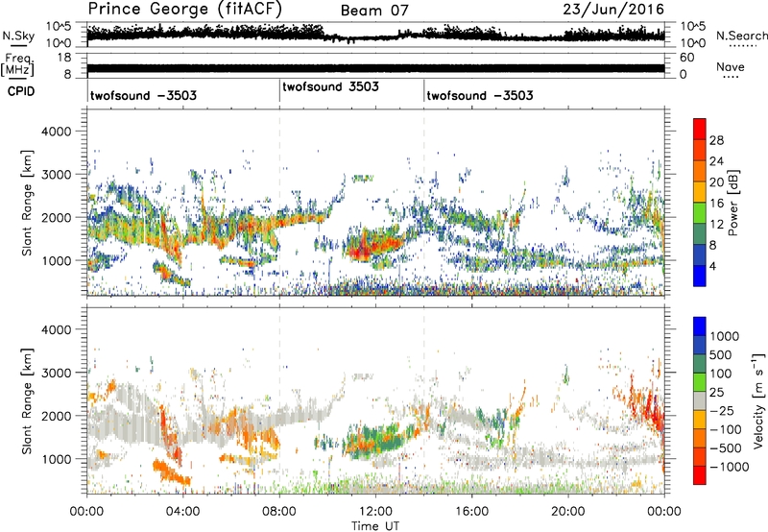Pick the gray segment of velocity colorbar
Viewport: 768px width, 532px height.
click(x=700, y=400)
